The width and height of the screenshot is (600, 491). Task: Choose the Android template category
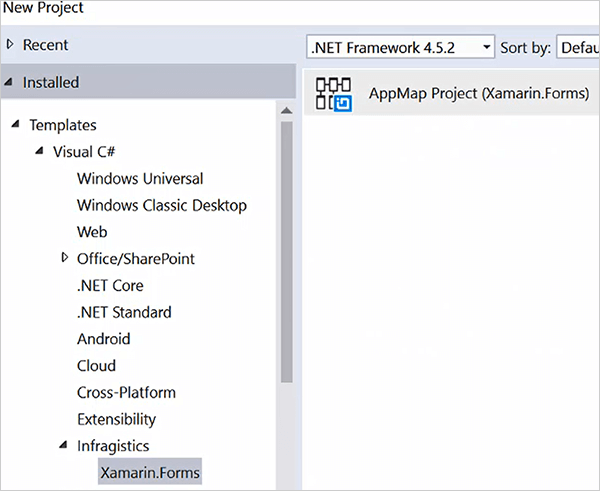[103, 339]
